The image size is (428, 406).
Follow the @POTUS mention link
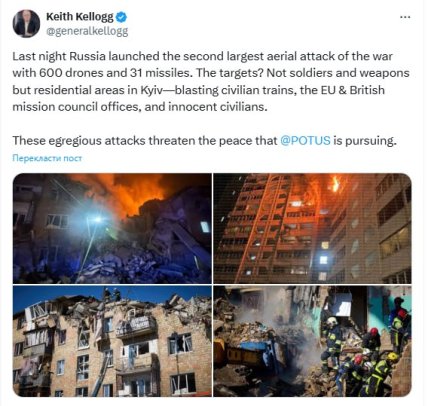[x=305, y=140]
